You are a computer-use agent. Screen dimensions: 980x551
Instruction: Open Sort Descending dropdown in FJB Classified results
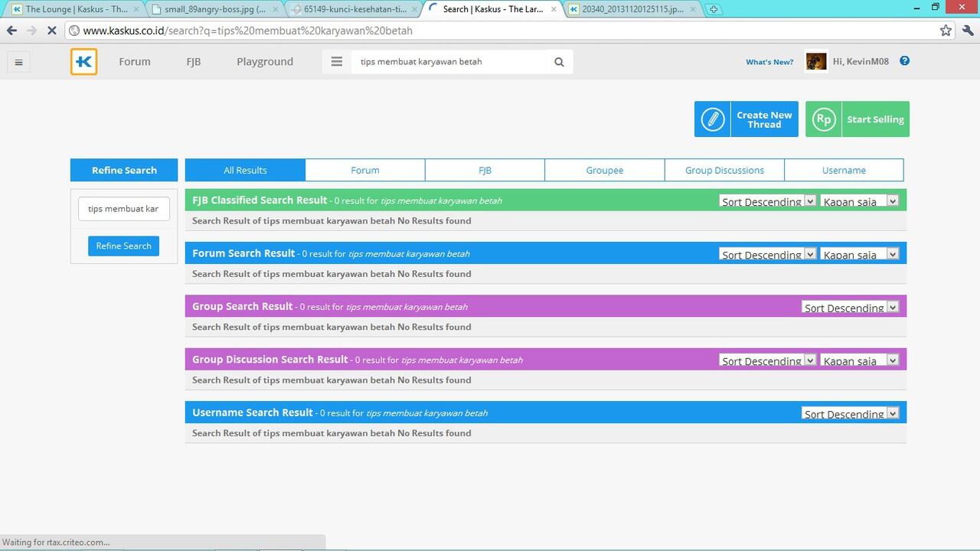click(768, 201)
